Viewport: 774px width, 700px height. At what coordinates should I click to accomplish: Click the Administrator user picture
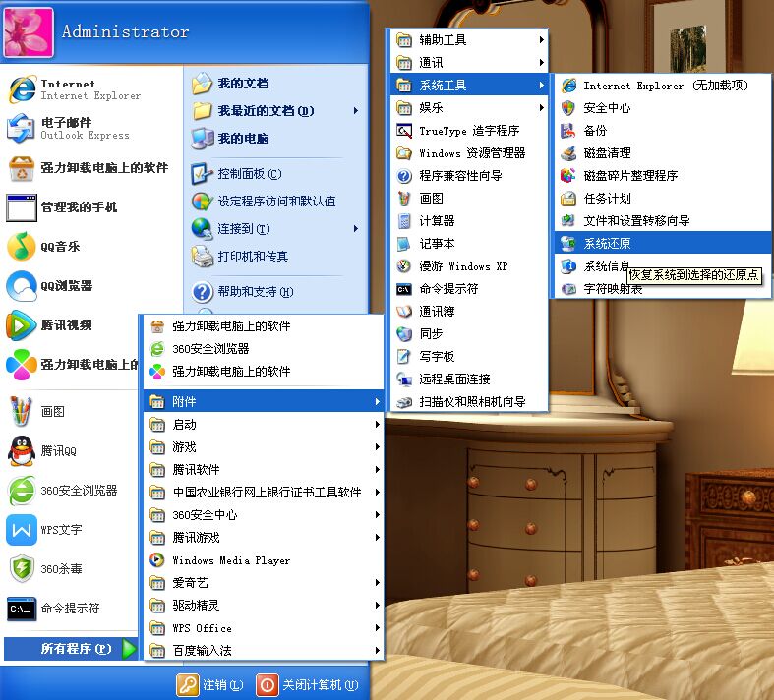[x=29, y=32]
